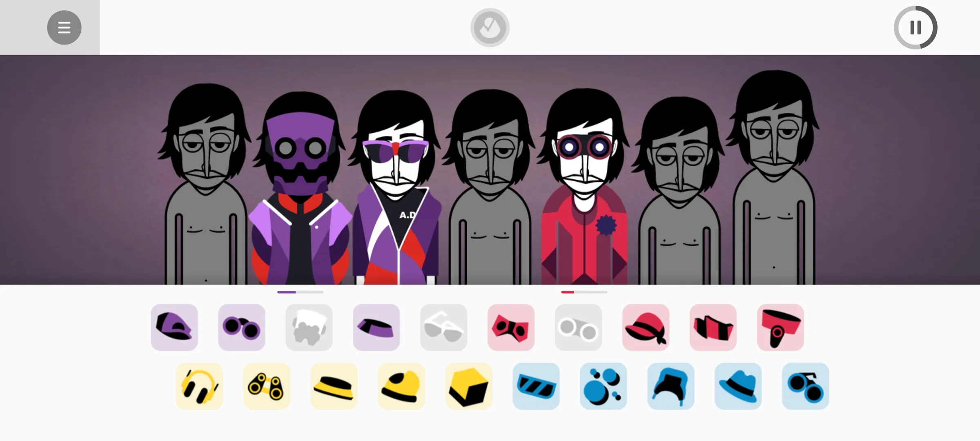The height and width of the screenshot is (441, 980).
Task: Choose the blue striped shutter glasses icon
Action: click(x=536, y=386)
